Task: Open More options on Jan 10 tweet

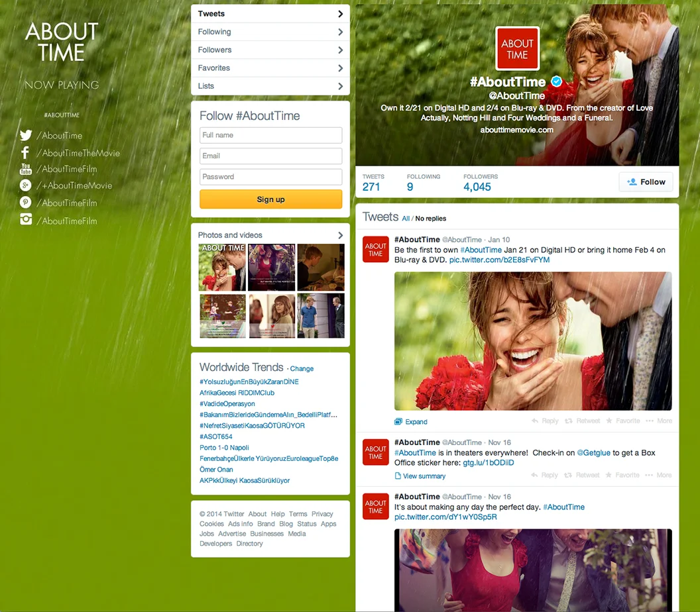Action: (659, 421)
